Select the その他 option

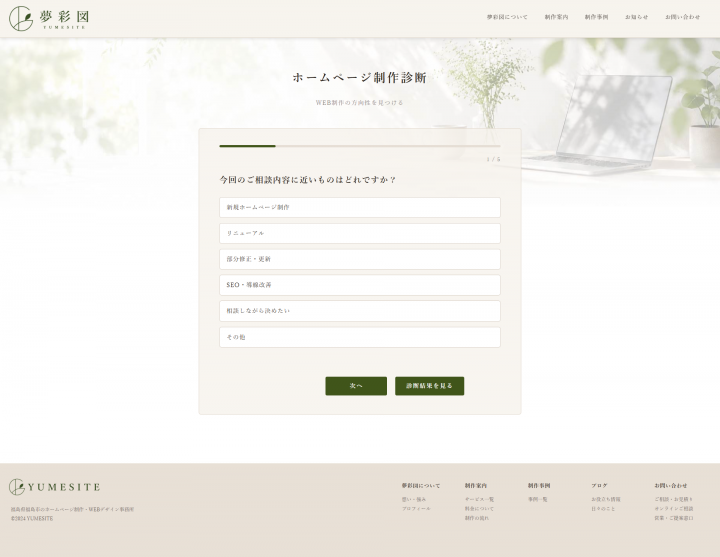click(360, 337)
